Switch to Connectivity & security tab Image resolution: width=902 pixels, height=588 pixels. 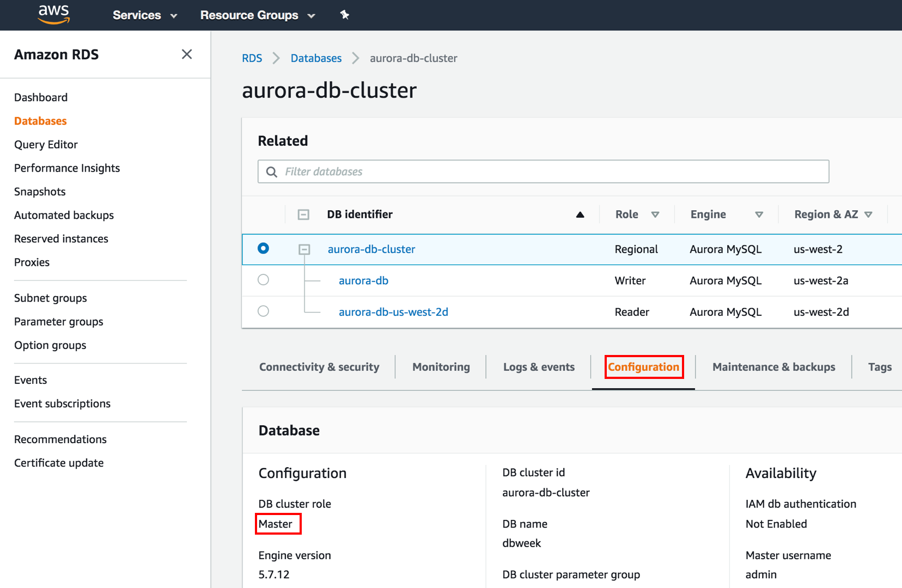[x=319, y=367]
